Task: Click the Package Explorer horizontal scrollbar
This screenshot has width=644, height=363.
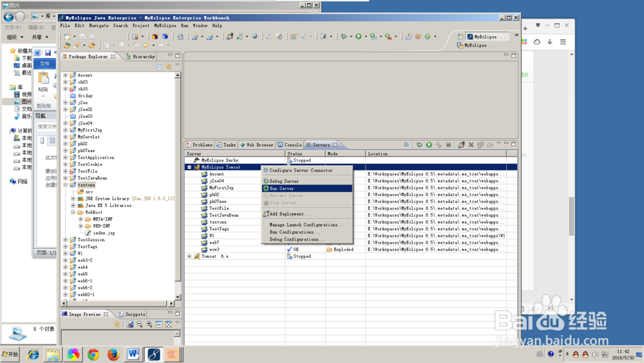Action: tap(118, 304)
